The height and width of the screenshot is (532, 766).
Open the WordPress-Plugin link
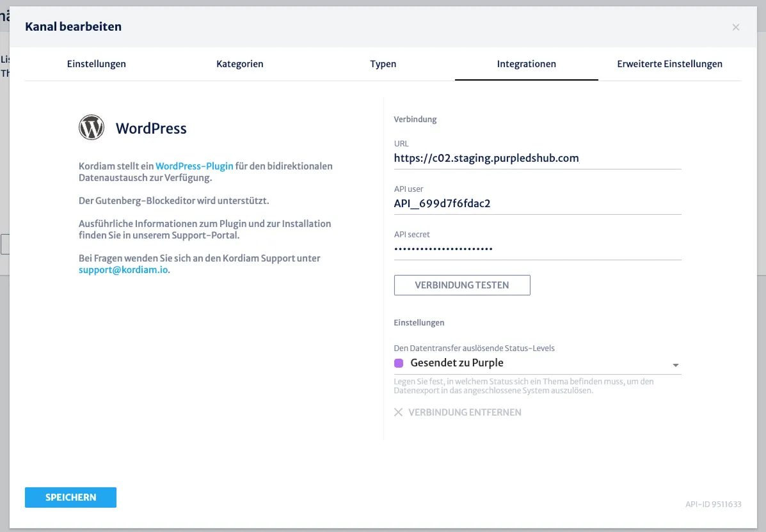[x=194, y=166]
